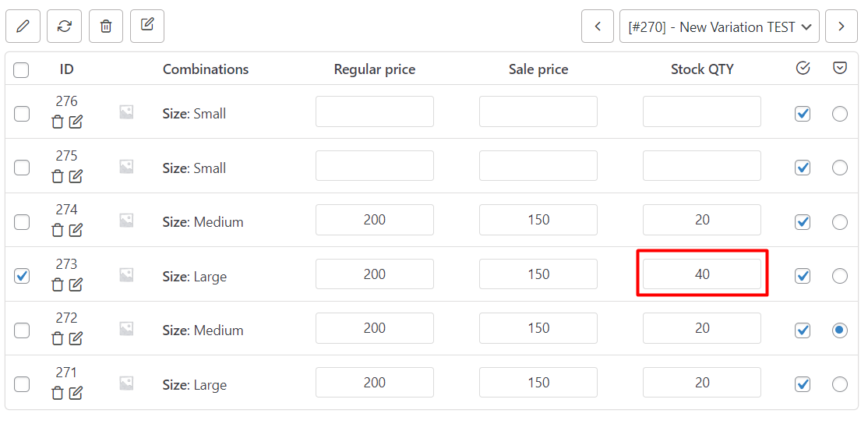The image size is (868, 424).
Task: Disable the enabled checkbox for variation 275
Action: (x=802, y=167)
